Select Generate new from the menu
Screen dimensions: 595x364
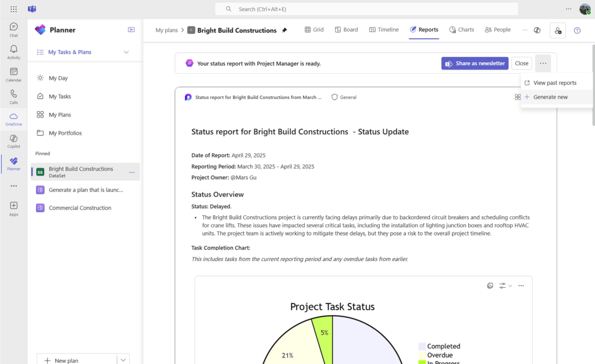pos(550,97)
